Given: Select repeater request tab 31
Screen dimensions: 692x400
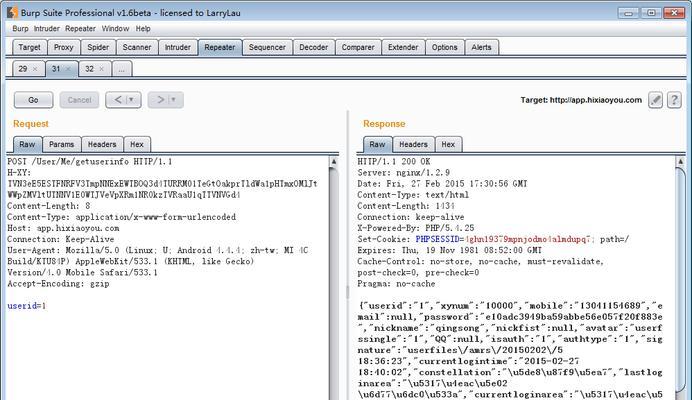Looking at the screenshot, I should 56,69.
